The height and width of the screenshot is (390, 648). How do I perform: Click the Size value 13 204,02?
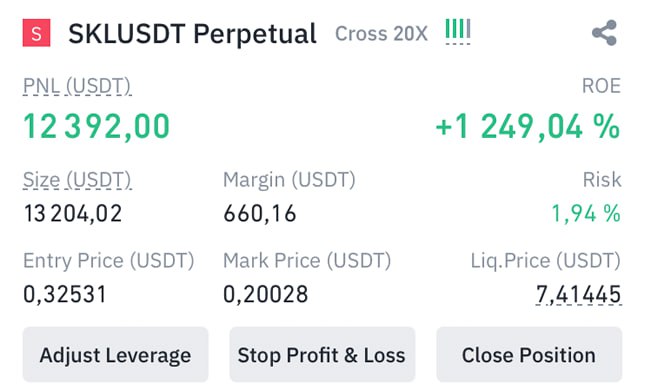(73, 214)
